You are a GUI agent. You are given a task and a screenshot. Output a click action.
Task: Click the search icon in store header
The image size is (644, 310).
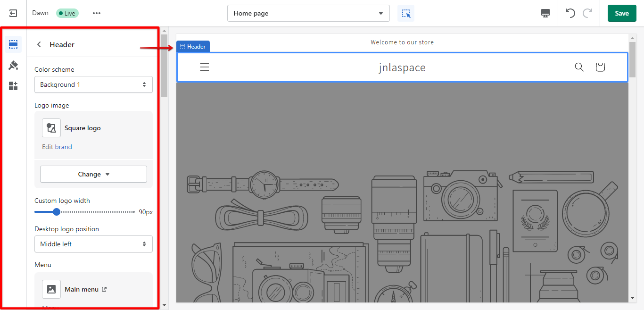579,67
